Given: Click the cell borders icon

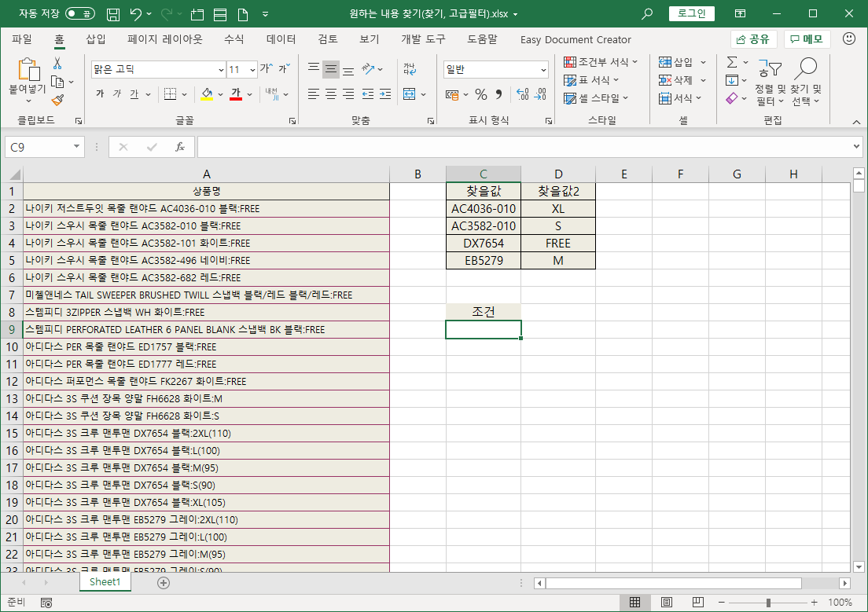Looking at the screenshot, I should click(170, 94).
